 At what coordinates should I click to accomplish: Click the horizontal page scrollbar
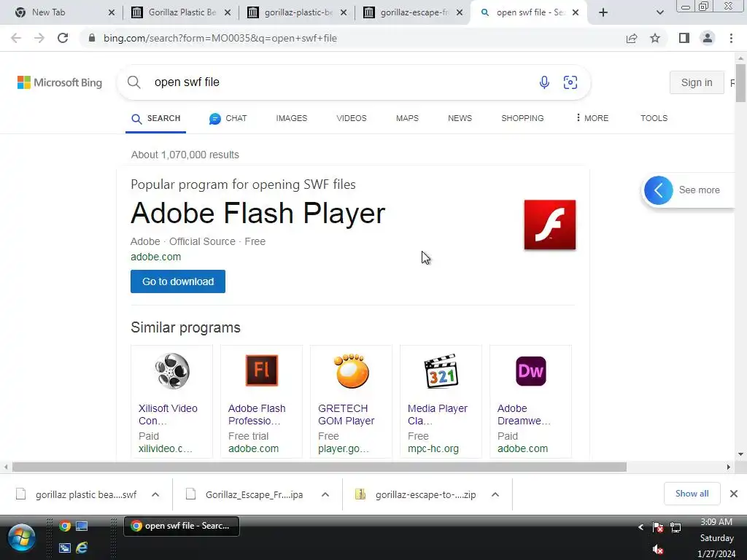pyautogui.click(x=320, y=467)
